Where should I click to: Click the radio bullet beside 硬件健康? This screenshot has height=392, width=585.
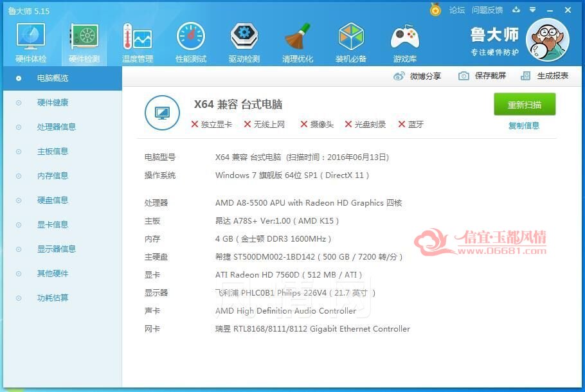pos(19,103)
